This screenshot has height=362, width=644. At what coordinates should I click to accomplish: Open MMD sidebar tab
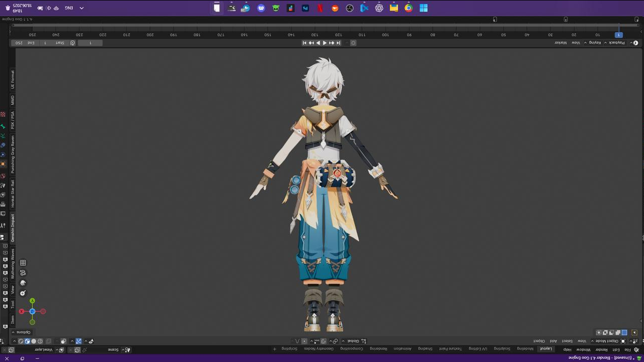tap(13, 100)
